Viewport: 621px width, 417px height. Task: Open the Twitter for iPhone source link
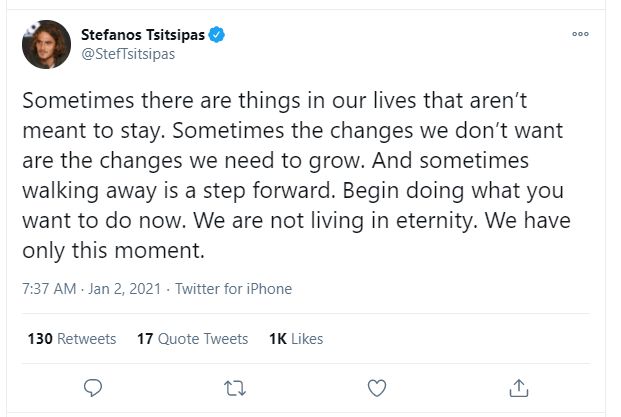tap(233, 289)
